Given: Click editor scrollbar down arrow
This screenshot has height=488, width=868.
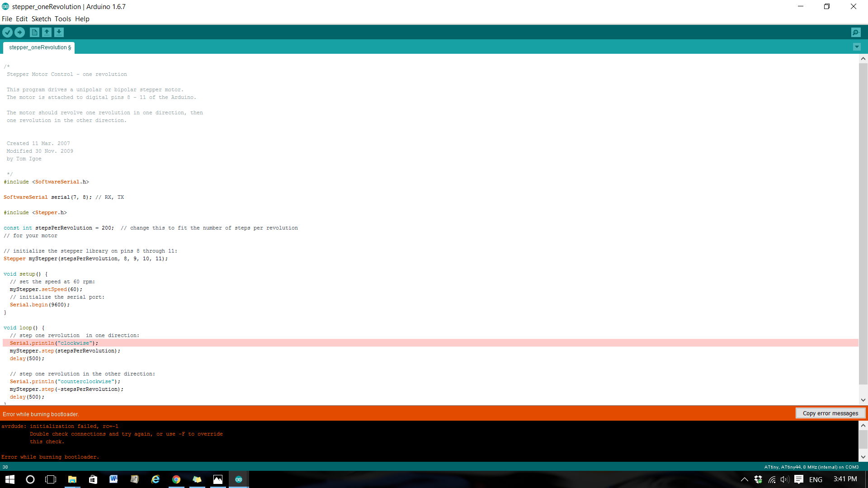Looking at the screenshot, I should coord(863,400).
